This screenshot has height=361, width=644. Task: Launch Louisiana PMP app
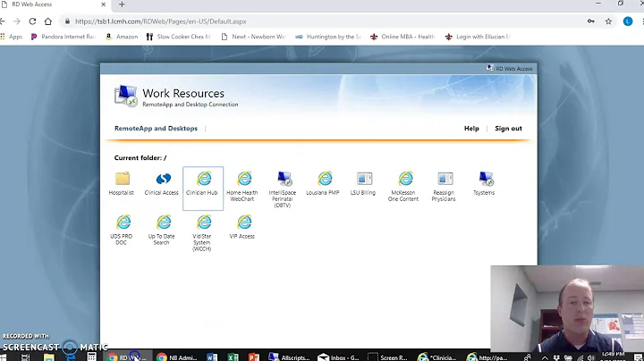point(323,184)
